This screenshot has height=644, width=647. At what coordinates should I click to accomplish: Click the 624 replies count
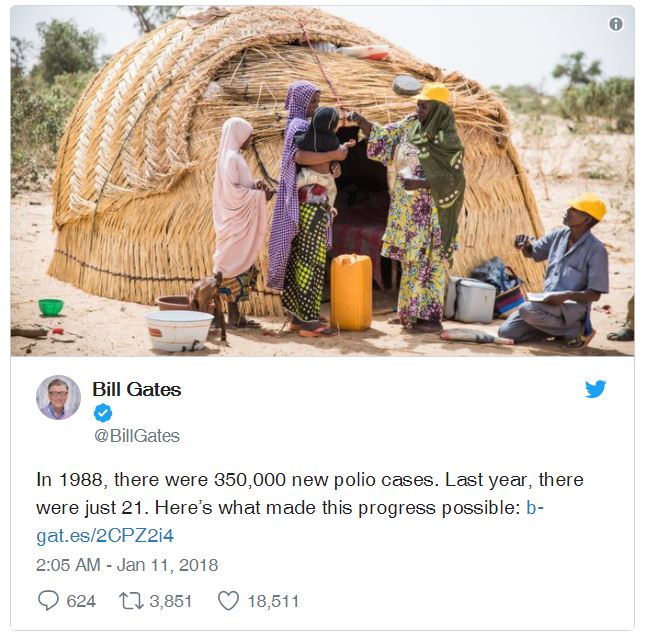click(81, 601)
